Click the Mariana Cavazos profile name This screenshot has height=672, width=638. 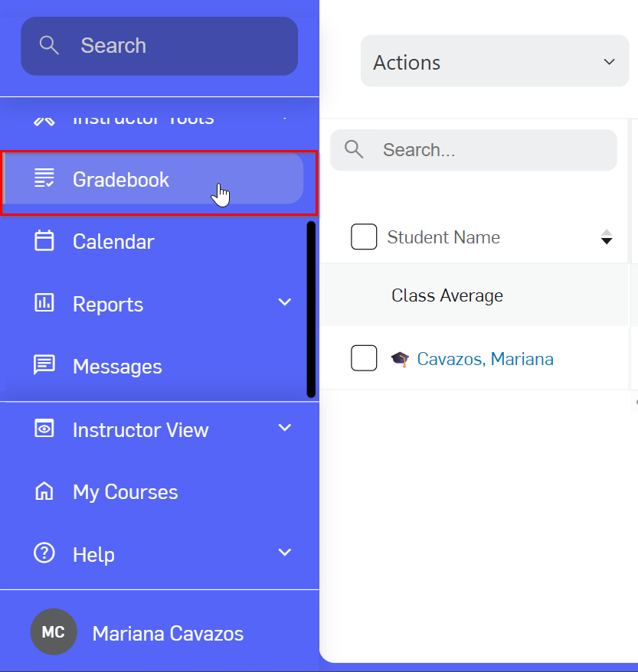click(x=168, y=634)
